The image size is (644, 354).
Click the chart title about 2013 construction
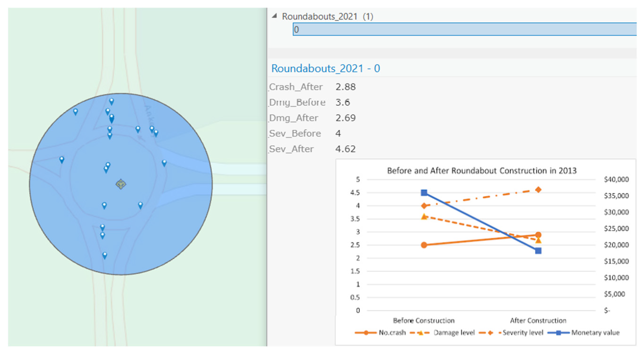click(x=481, y=171)
